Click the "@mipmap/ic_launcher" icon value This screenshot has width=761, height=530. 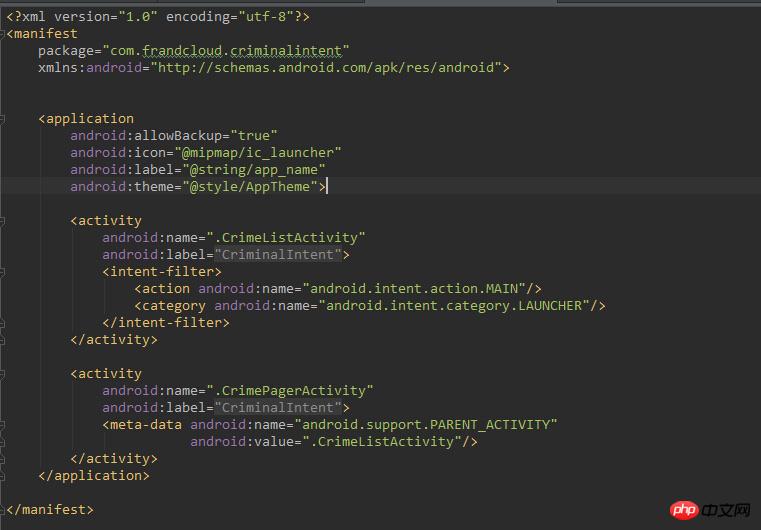(x=258, y=153)
